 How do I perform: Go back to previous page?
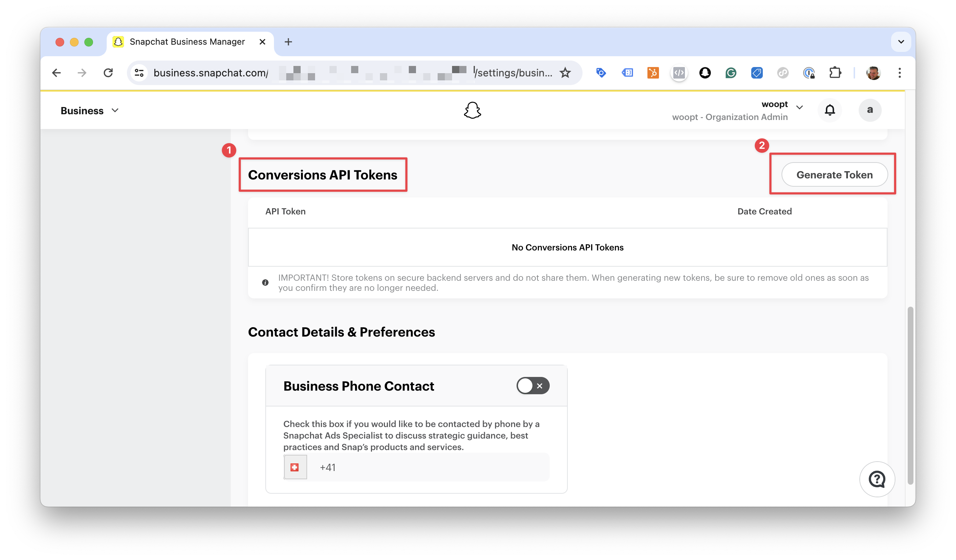(x=57, y=73)
